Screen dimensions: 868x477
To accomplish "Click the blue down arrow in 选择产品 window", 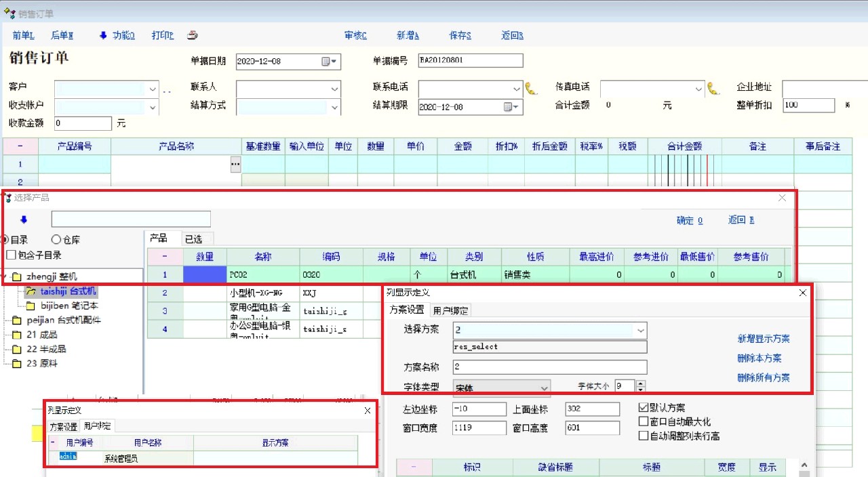I will 24,220.
